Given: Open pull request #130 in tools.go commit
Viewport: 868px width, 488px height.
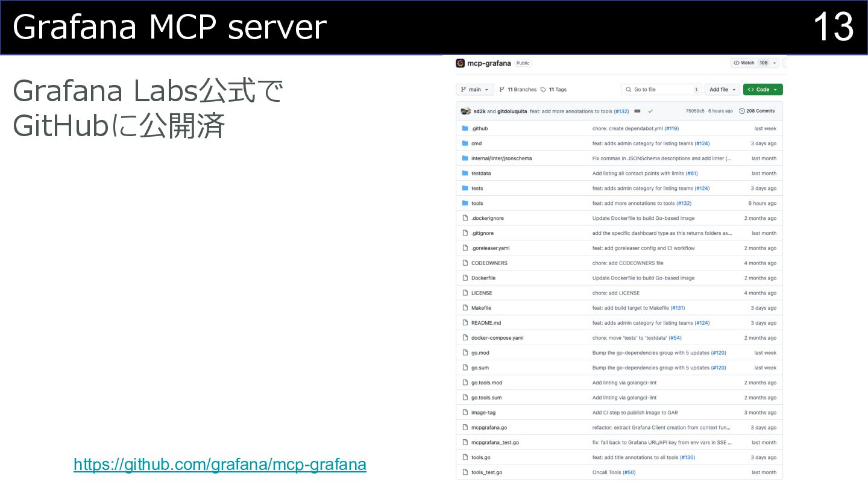Looking at the screenshot, I should point(687,457).
